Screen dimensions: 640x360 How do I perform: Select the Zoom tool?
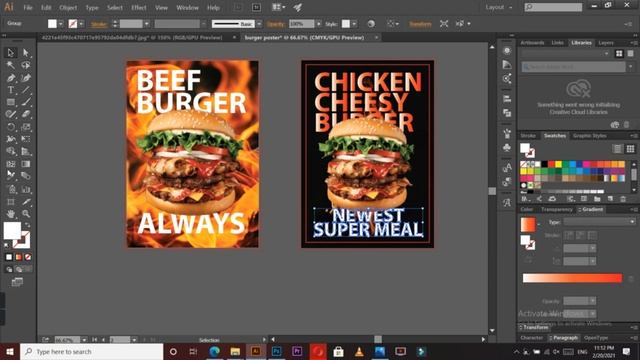pyautogui.click(x=26, y=213)
